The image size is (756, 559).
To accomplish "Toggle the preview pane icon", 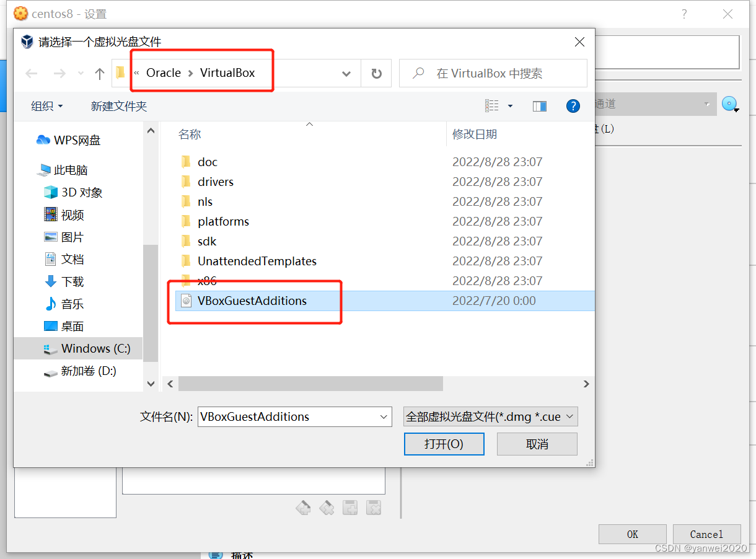I will coord(540,107).
